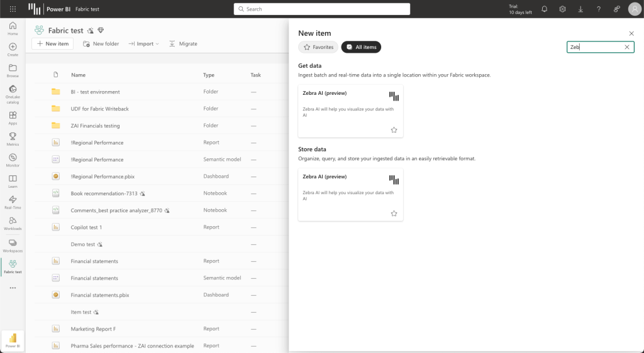Open Pharma Sales performance report
Image resolution: width=644 pixels, height=353 pixels.
[132, 345]
